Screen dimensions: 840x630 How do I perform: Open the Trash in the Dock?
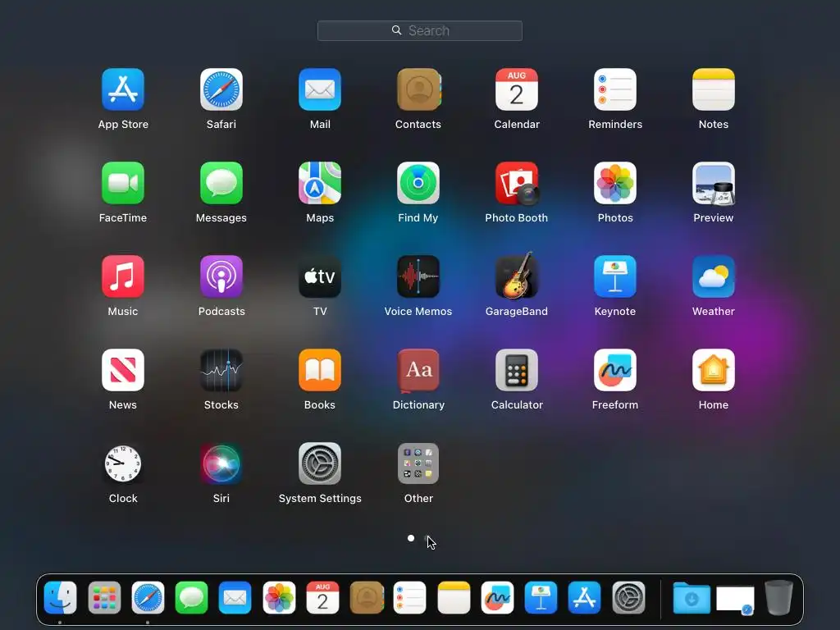coord(778,597)
